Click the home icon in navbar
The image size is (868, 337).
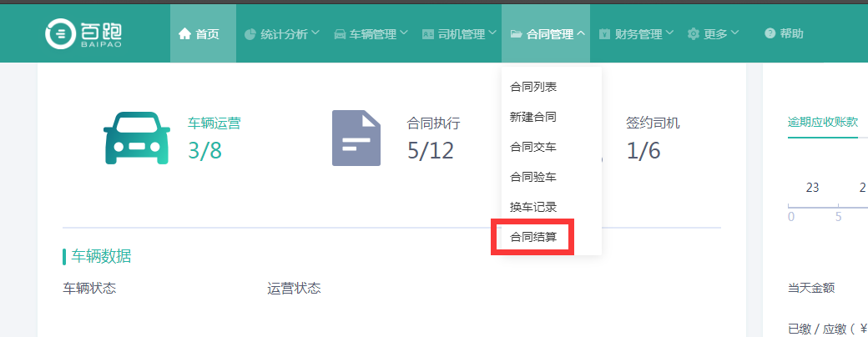185,34
